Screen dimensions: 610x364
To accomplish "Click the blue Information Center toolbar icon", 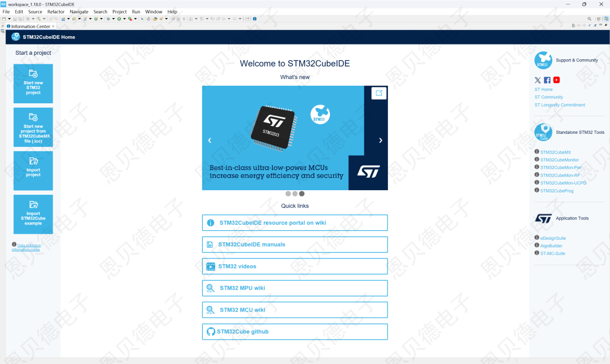I will [x=255, y=19].
